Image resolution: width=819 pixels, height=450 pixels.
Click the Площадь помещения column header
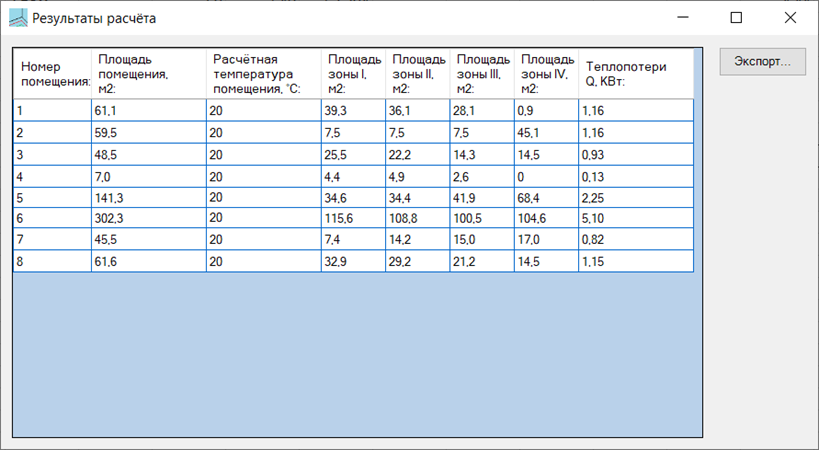tap(148, 73)
